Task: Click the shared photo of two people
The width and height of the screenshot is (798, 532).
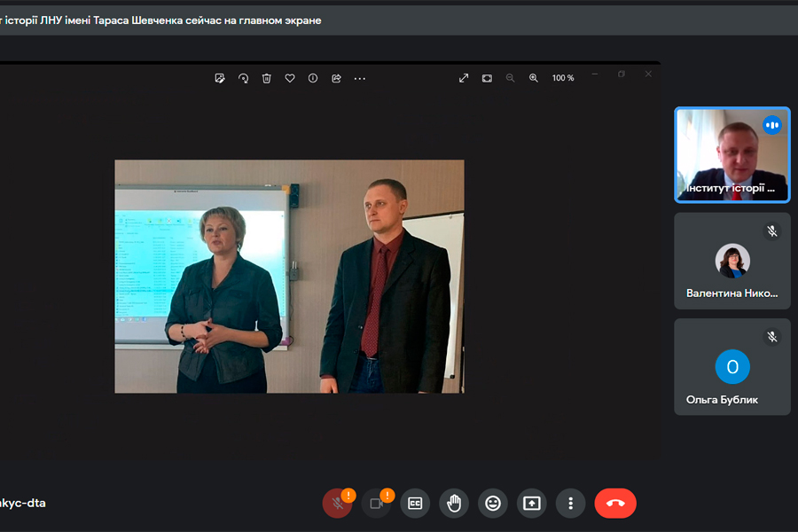Action: [289, 277]
